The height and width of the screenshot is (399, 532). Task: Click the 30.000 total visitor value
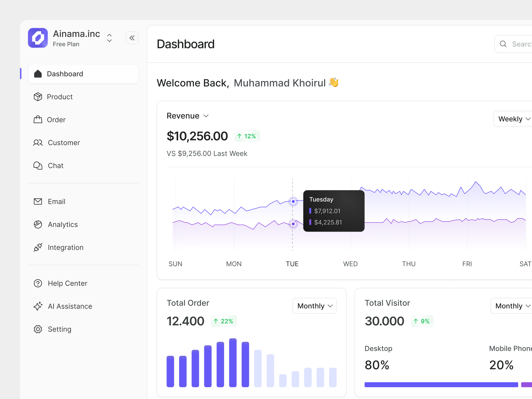(384, 321)
